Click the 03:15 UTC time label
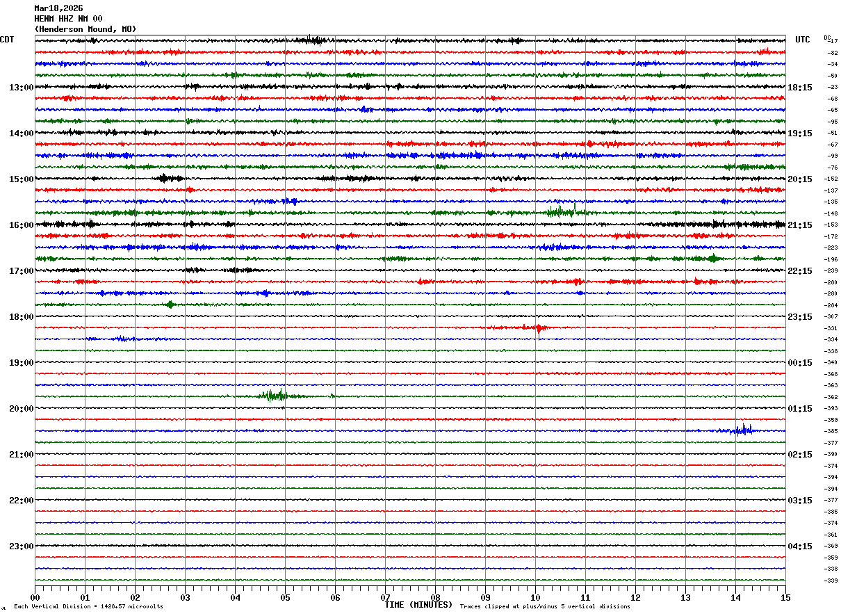This screenshot has width=841, height=616. pyautogui.click(x=800, y=501)
